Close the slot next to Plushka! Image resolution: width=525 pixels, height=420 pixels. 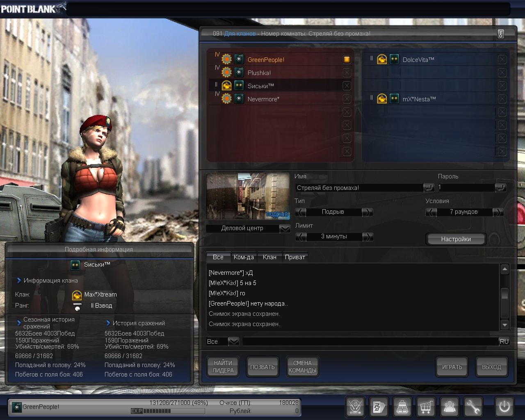click(x=347, y=73)
